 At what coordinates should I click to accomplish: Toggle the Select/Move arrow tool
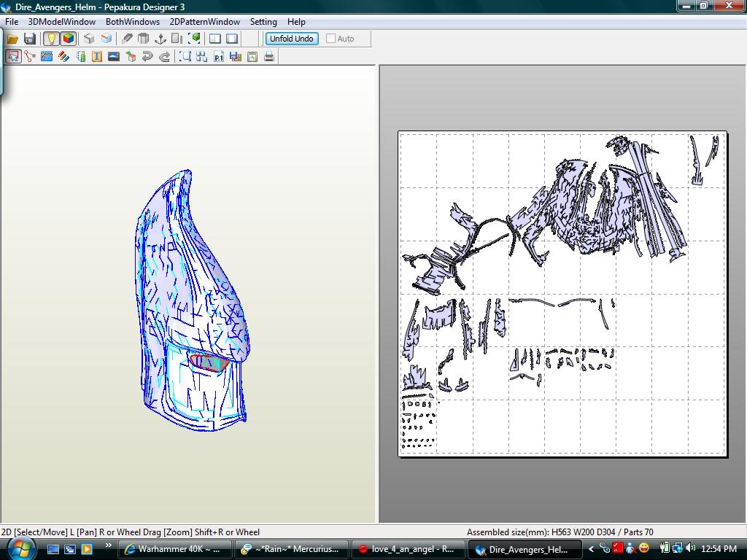[13, 57]
